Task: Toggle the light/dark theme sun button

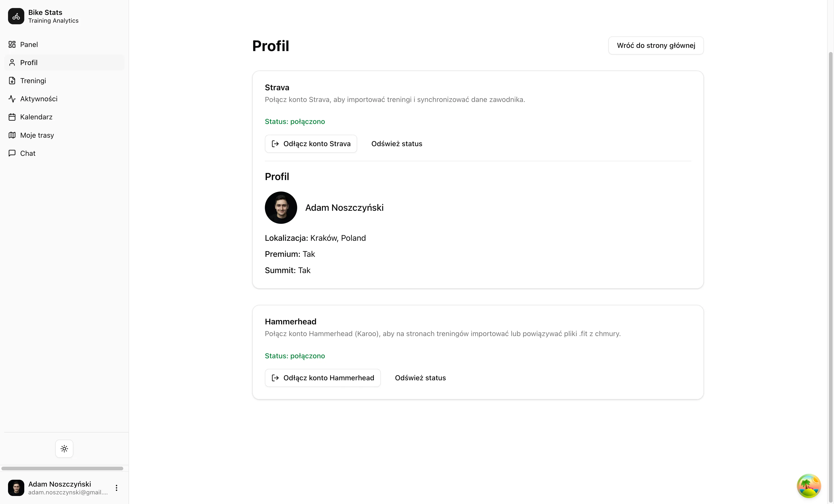Action: [64, 449]
